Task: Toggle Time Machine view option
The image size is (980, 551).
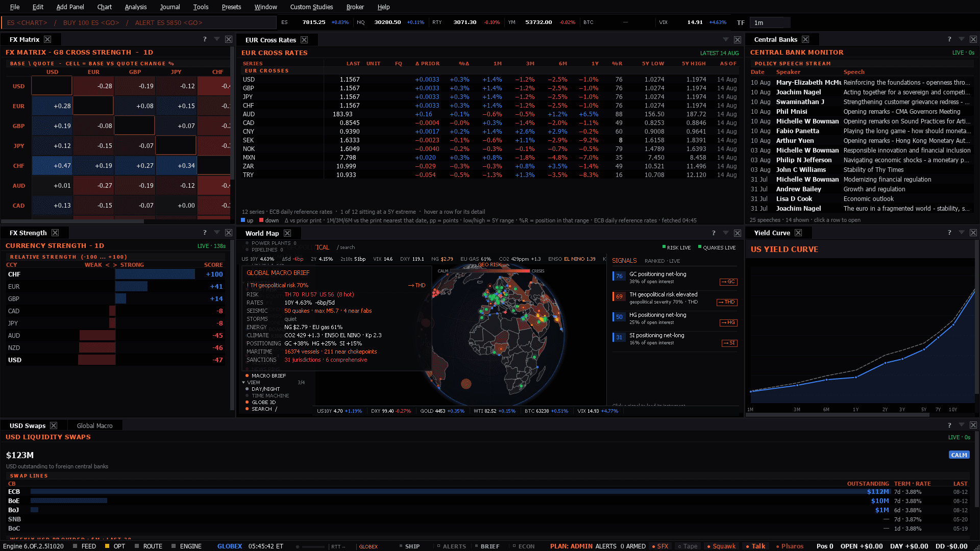Action: pyautogui.click(x=267, y=395)
